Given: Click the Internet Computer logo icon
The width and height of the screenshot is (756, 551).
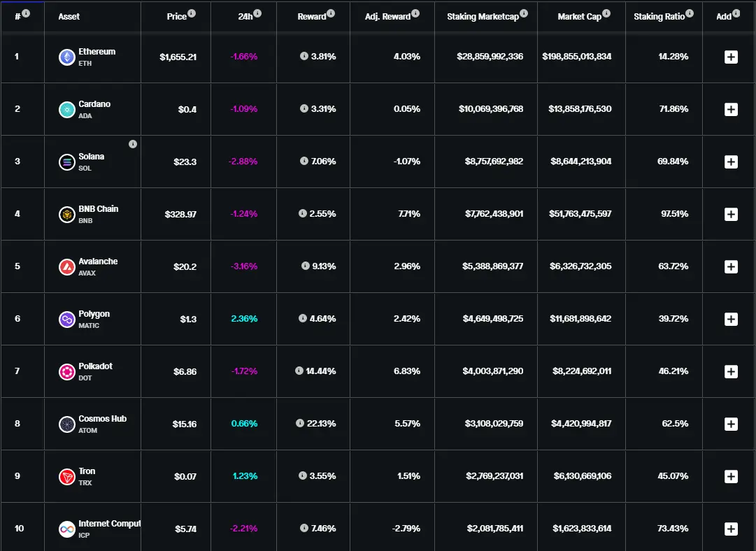Looking at the screenshot, I should coord(67,529).
